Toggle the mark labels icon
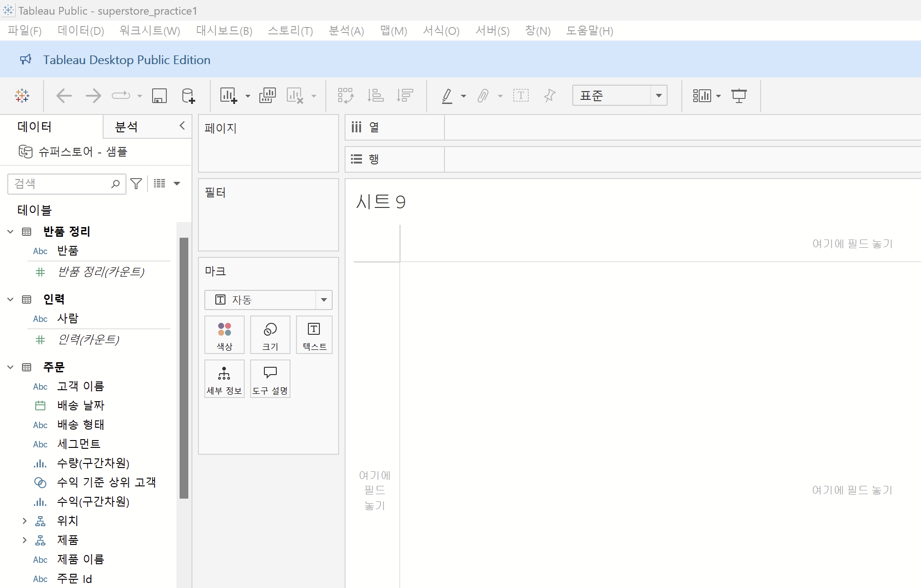This screenshot has height=588, width=921. (x=521, y=96)
